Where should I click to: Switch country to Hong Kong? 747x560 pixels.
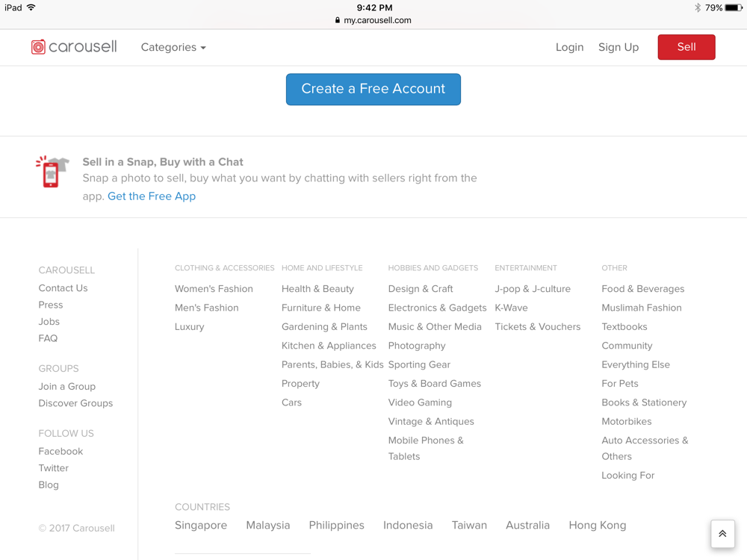tap(598, 525)
